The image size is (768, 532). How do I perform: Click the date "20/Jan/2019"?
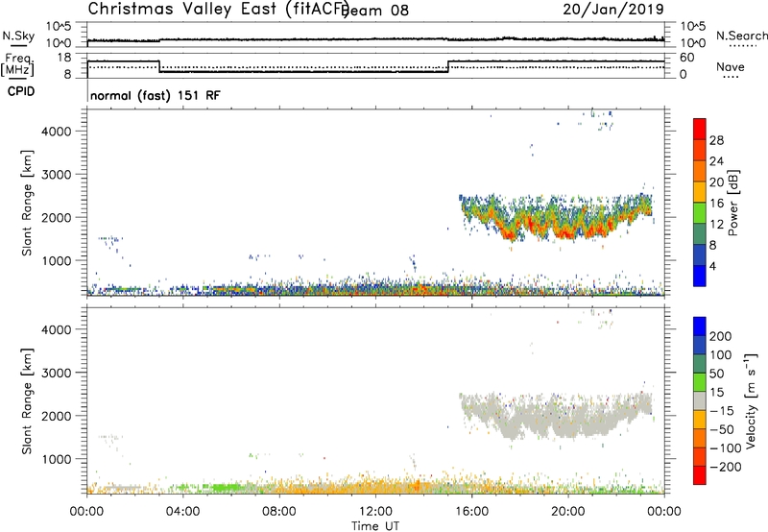point(613,9)
